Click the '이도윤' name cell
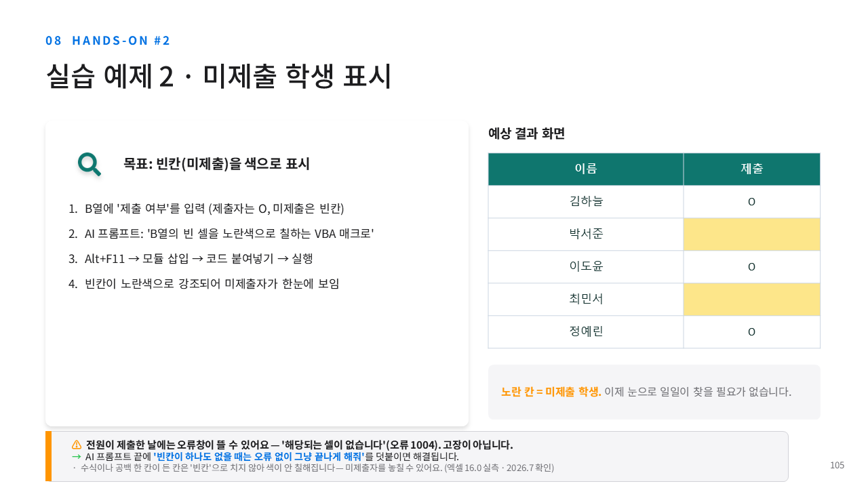The image size is (868, 488). (586, 266)
